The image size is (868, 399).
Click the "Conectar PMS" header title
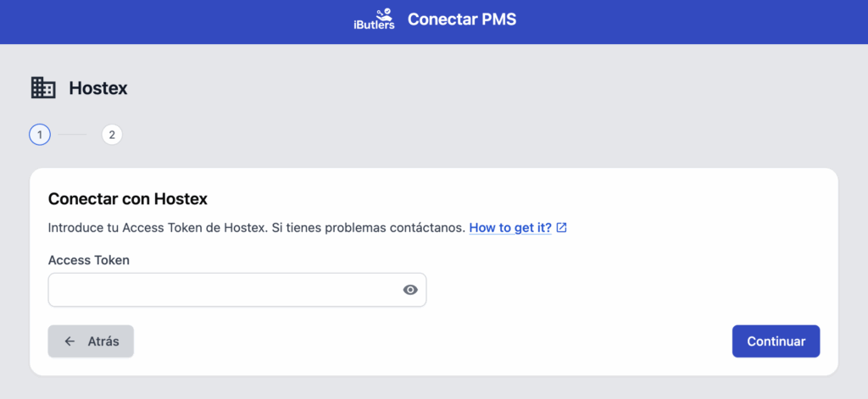pos(462,19)
